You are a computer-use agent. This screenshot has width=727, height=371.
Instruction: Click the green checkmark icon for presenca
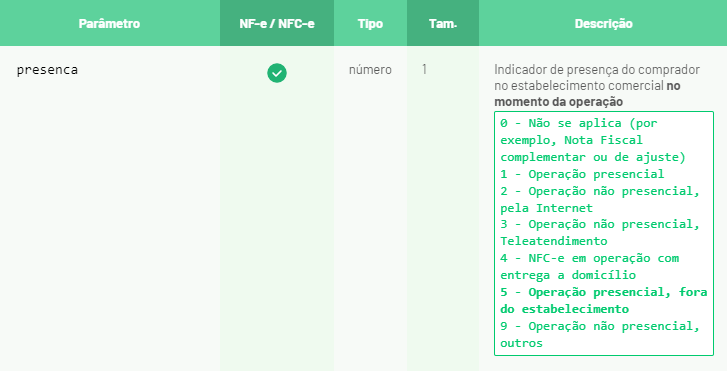[x=277, y=73]
